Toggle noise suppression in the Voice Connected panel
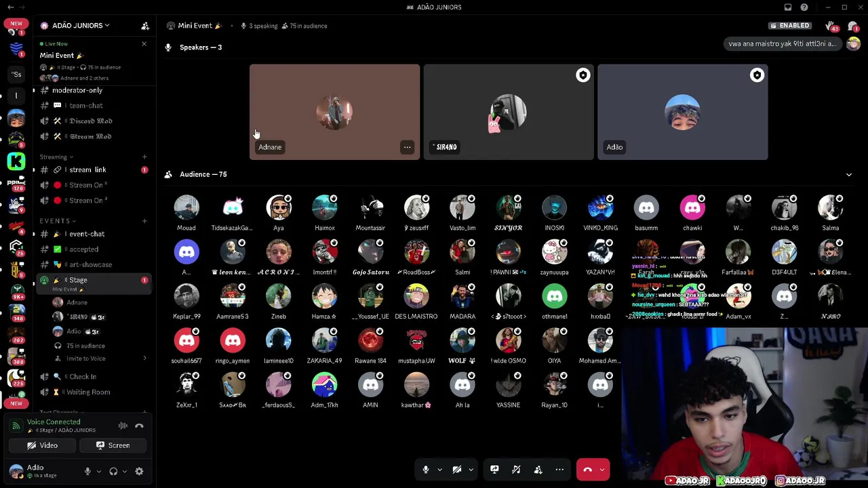 (x=123, y=426)
